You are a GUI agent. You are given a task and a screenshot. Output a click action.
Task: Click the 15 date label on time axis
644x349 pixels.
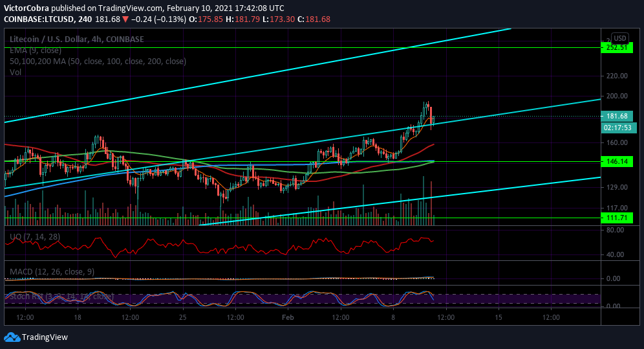point(499,317)
